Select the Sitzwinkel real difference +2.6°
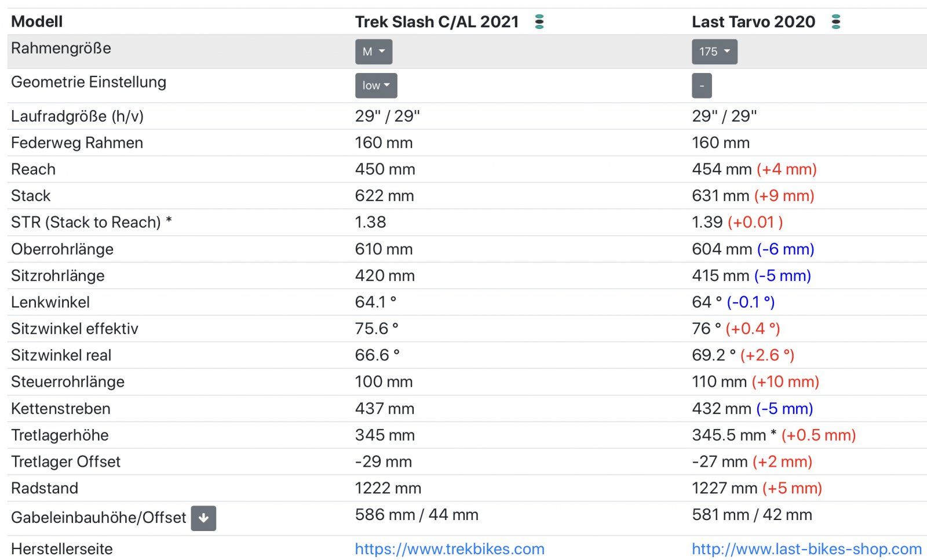This screenshot has width=927, height=560. coord(767,355)
